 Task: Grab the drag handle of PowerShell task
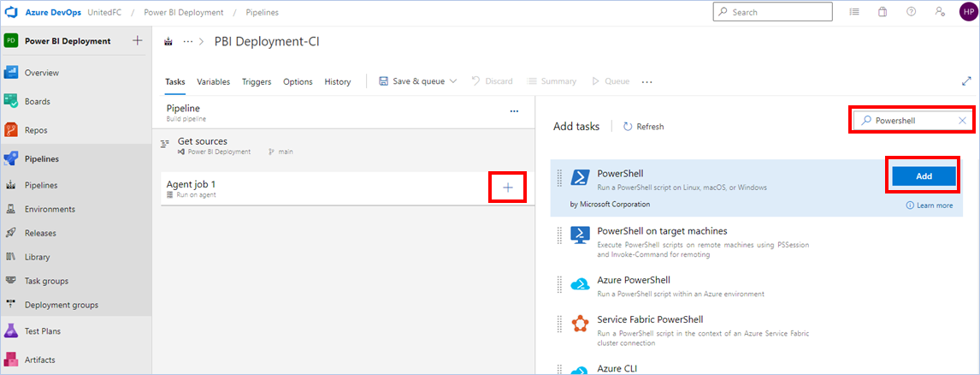559,178
